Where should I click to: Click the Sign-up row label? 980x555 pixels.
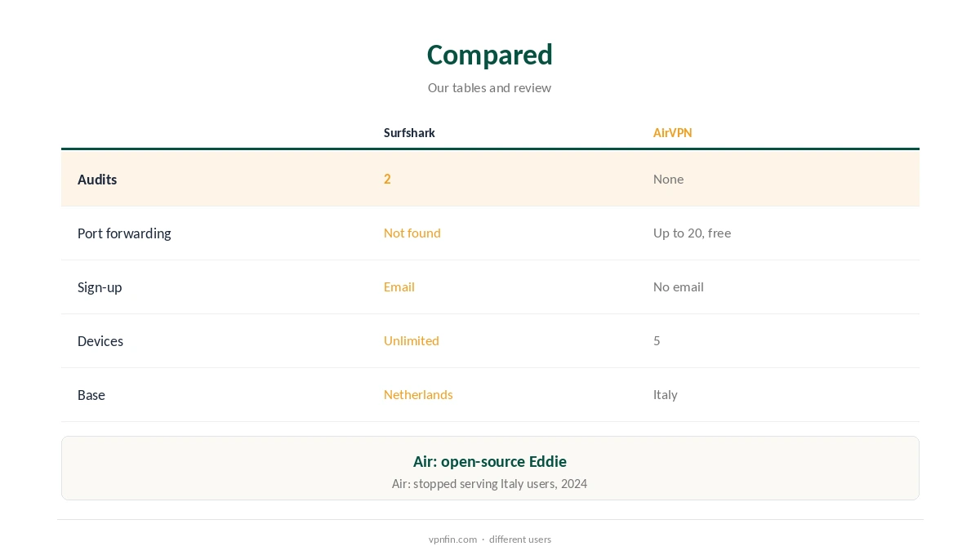100,287
